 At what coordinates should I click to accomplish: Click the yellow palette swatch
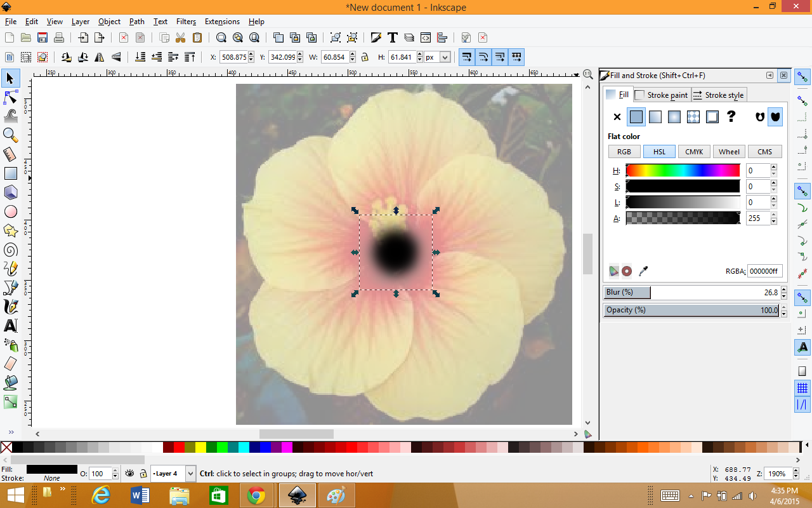tap(200, 448)
